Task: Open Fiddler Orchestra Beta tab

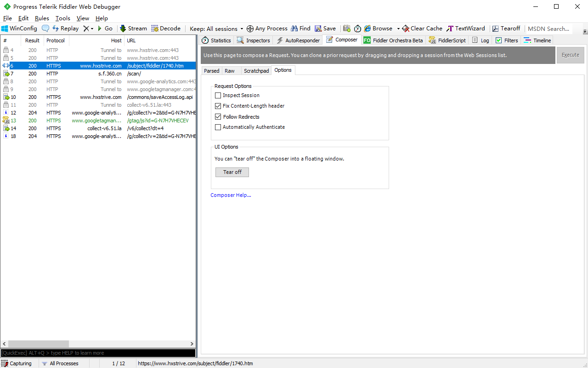Action: [393, 40]
